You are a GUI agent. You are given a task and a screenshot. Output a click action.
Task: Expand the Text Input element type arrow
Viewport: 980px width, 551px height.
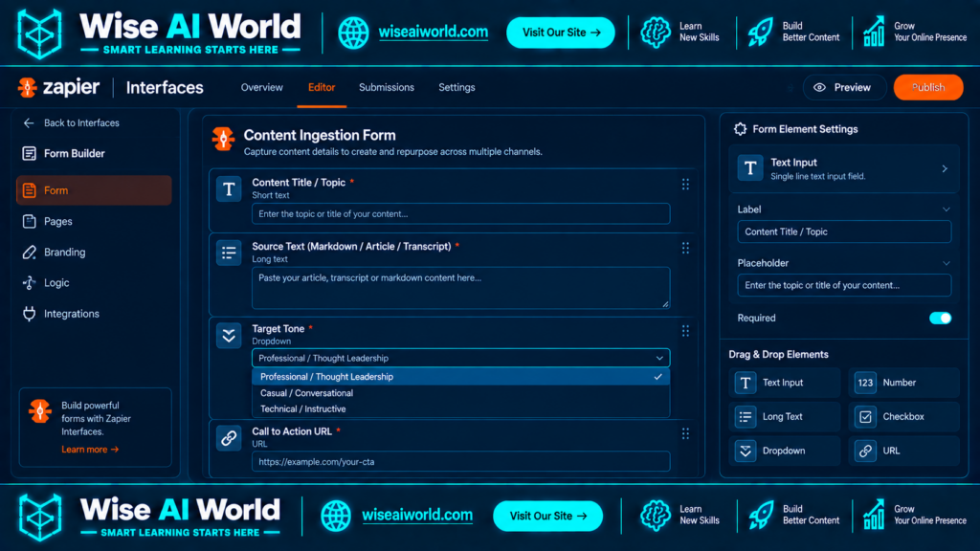point(945,168)
